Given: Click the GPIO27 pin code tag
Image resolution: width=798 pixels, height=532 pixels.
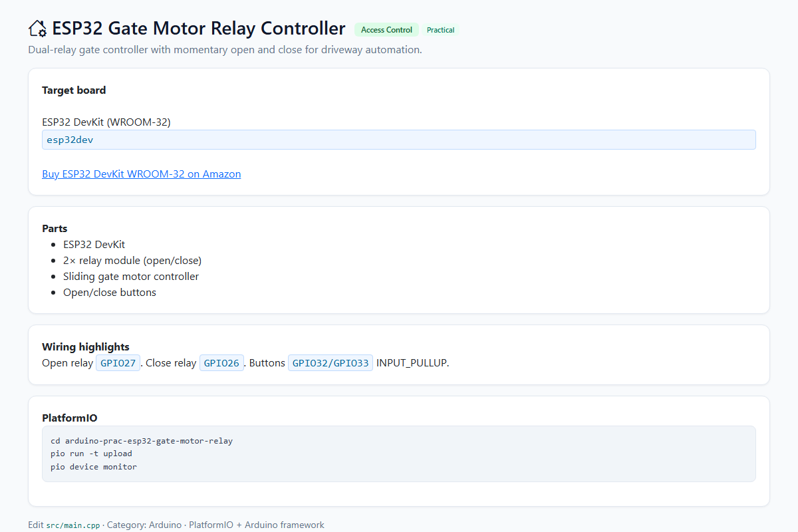Looking at the screenshot, I should tap(118, 363).
